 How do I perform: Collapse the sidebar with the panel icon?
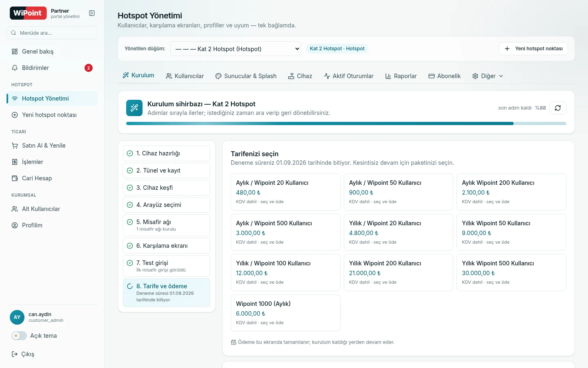[92, 13]
